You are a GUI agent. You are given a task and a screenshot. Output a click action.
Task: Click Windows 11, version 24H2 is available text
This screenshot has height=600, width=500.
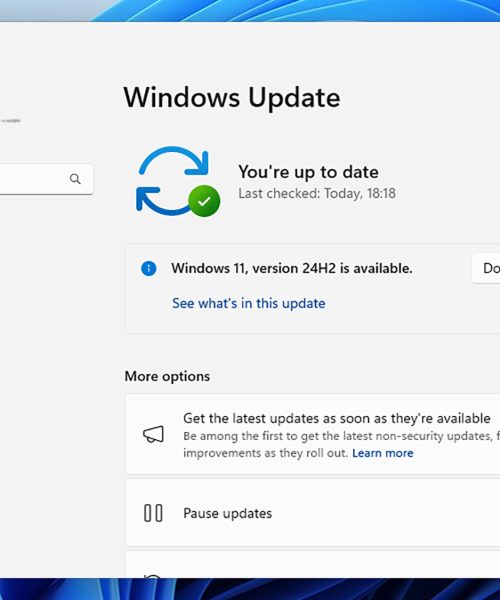tap(292, 268)
